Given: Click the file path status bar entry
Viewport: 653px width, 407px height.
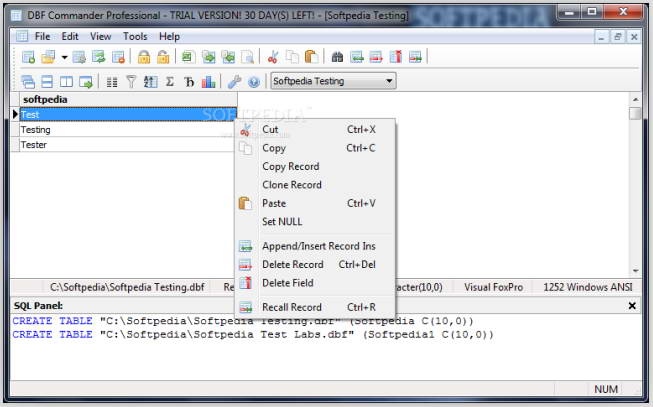Looking at the screenshot, I should 127,287.
